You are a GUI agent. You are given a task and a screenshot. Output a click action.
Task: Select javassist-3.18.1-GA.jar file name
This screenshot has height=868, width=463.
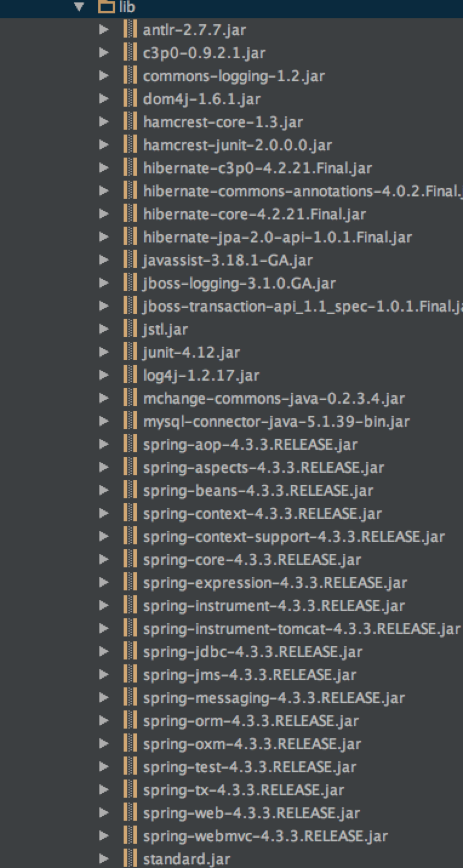[x=228, y=260]
